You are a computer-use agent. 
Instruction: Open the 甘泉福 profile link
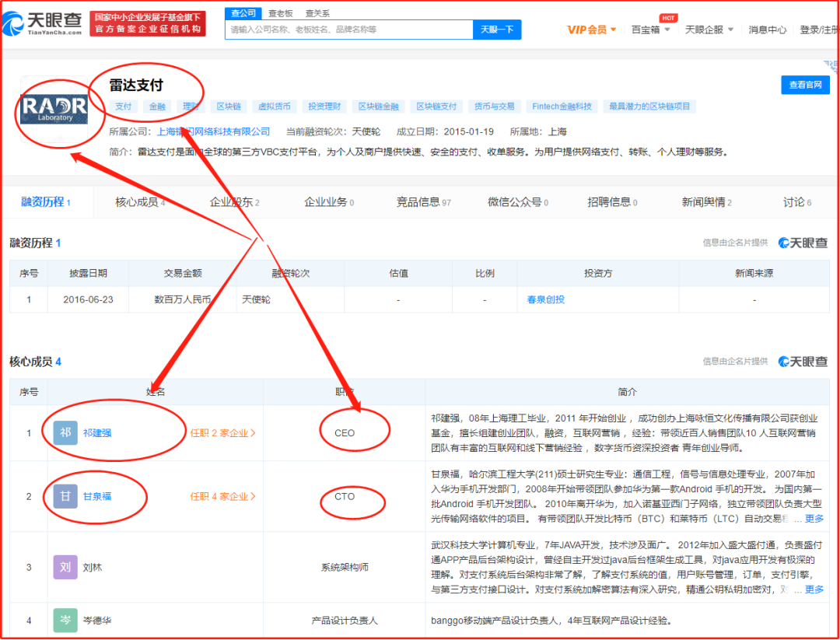click(x=97, y=496)
